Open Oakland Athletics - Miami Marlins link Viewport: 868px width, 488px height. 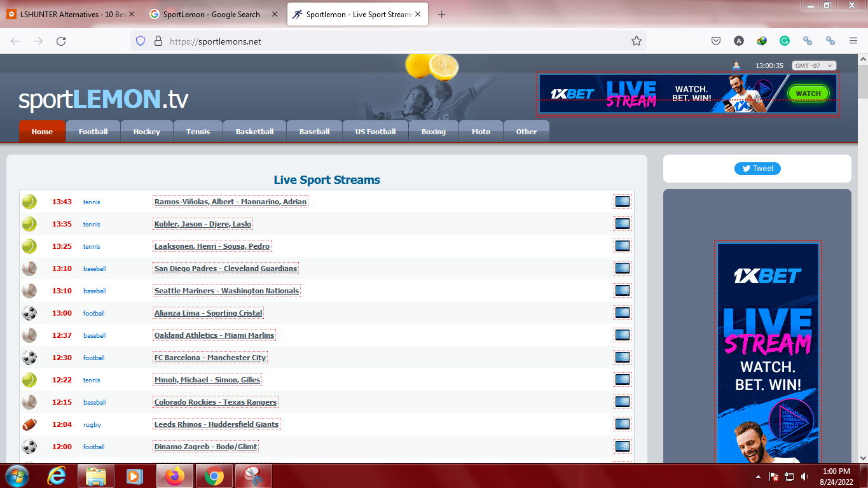point(214,335)
